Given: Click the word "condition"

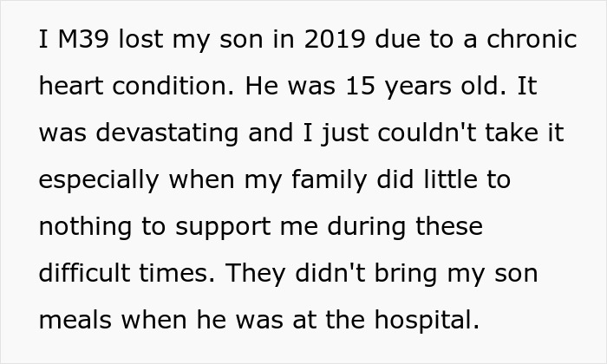Looking at the screenshot, I should pos(168,88).
